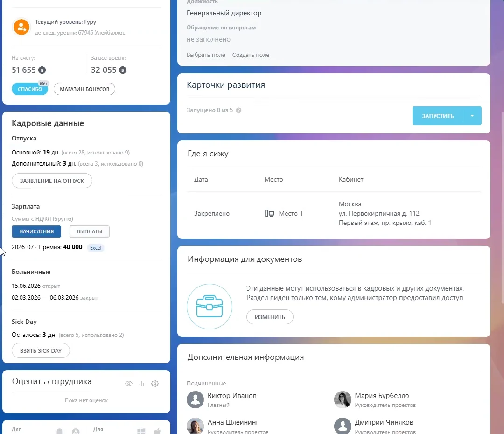Open Анна Шлейнинг's profile photo
Image resolution: width=504 pixels, height=434 pixels.
coord(196,426)
